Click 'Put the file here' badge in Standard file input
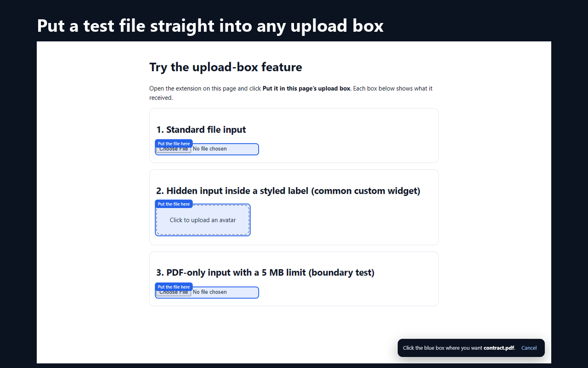 click(x=174, y=144)
